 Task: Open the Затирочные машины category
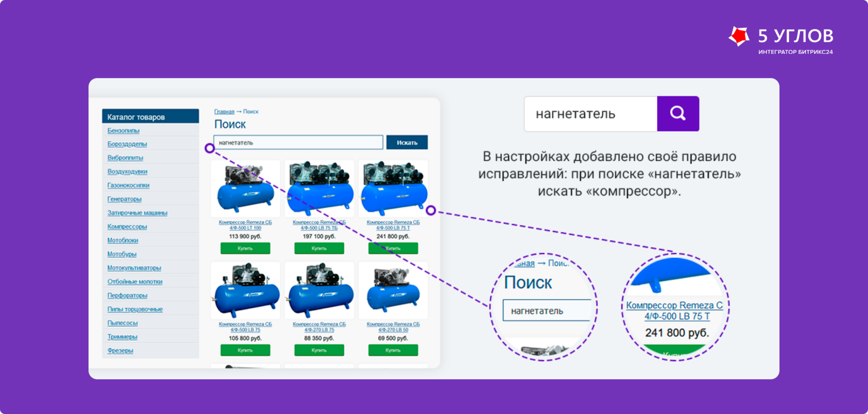coord(137,213)
